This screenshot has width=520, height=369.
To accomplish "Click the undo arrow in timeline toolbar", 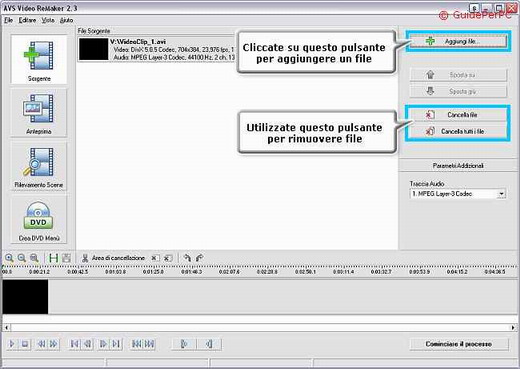I will pos(187,258).
